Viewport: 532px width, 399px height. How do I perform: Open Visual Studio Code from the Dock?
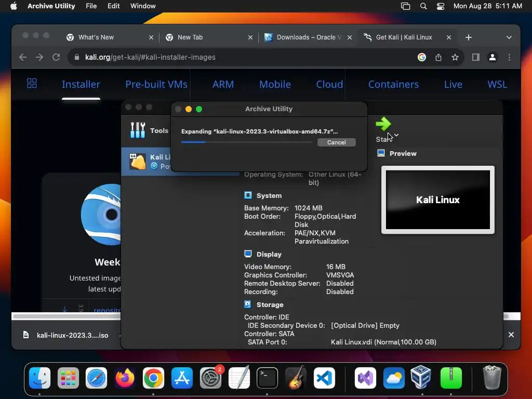tap(324, 378)
